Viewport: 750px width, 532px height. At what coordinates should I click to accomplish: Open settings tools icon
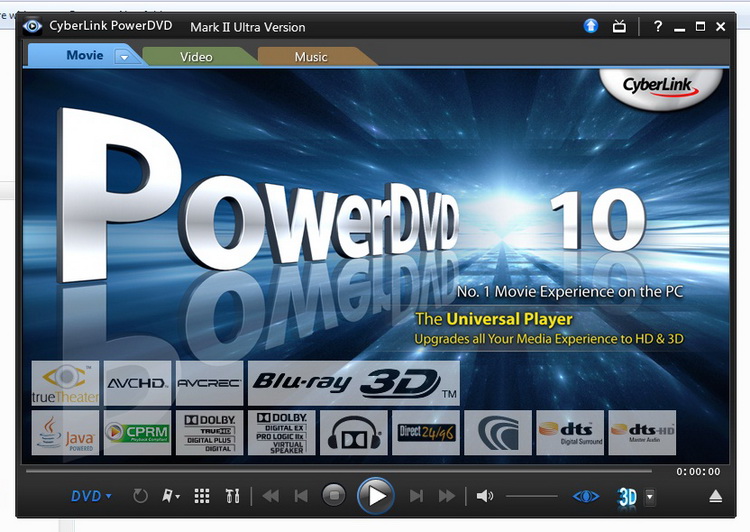tap(232, 496)
